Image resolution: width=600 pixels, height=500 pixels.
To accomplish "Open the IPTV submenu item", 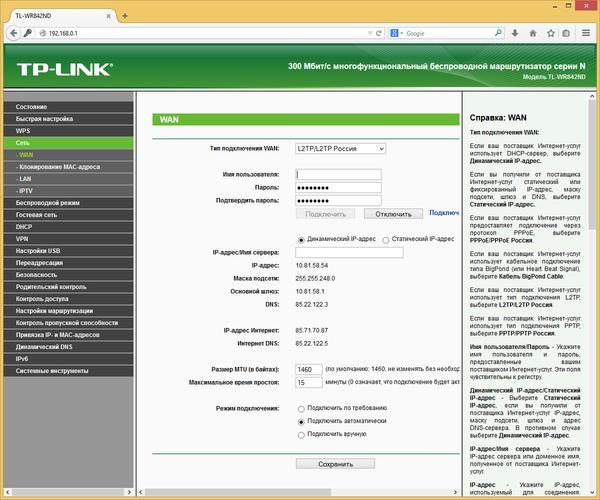I will [x=69, y=191].
